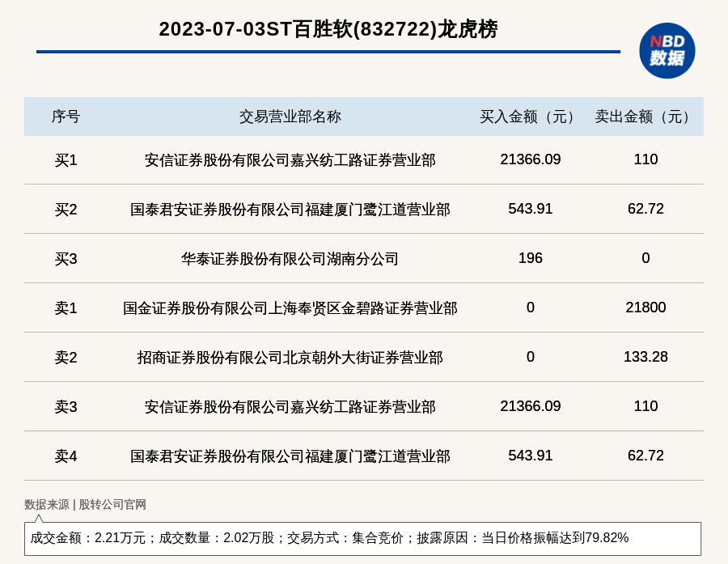Click buy amount 0 in 卖2 row
The height and width of the screenshot is (564, 728).
coord(530,356)
